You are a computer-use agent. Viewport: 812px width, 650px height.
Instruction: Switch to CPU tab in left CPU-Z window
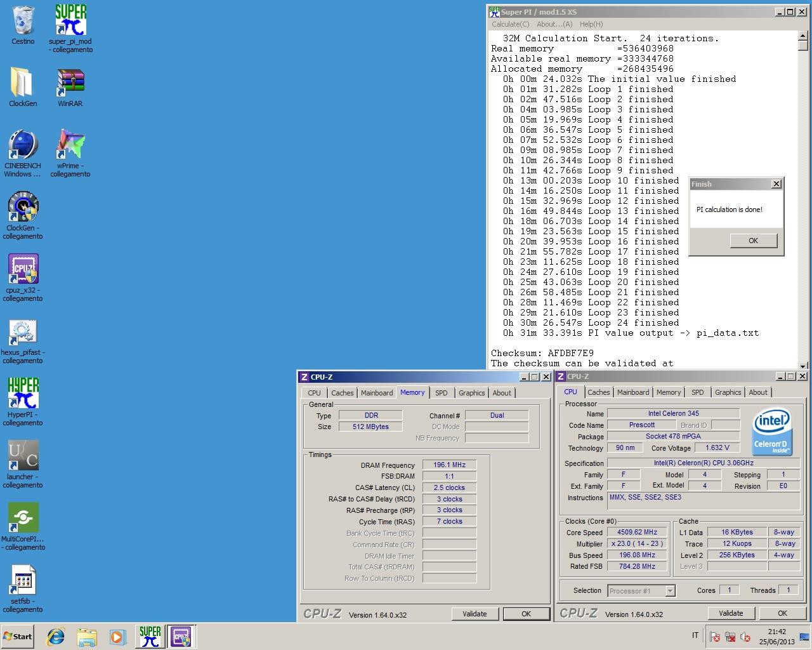(315, 393)
